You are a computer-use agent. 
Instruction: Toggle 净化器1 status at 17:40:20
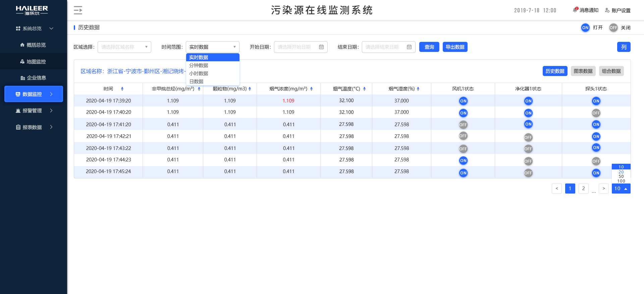click(528, 113)
